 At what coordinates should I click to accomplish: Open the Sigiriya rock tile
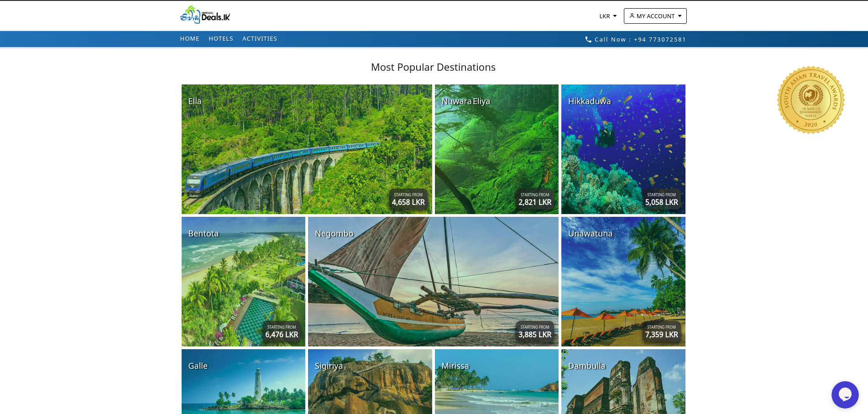pyautogui.click(x=370, y=382)
